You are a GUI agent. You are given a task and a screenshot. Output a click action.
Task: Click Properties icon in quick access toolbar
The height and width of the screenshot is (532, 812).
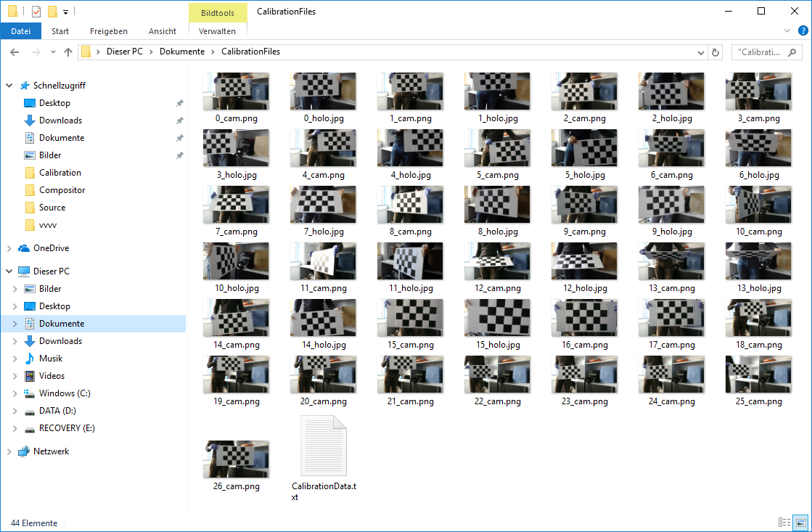pos(36,12)
